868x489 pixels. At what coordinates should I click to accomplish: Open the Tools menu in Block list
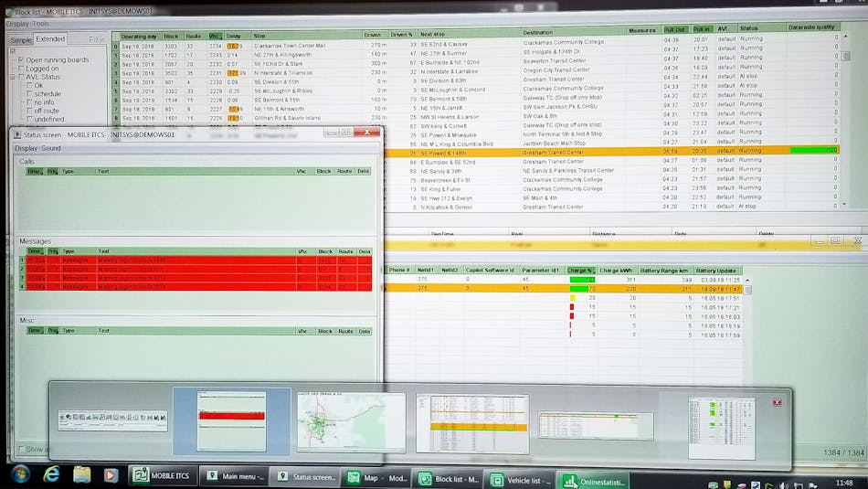[x=42, y=24]
